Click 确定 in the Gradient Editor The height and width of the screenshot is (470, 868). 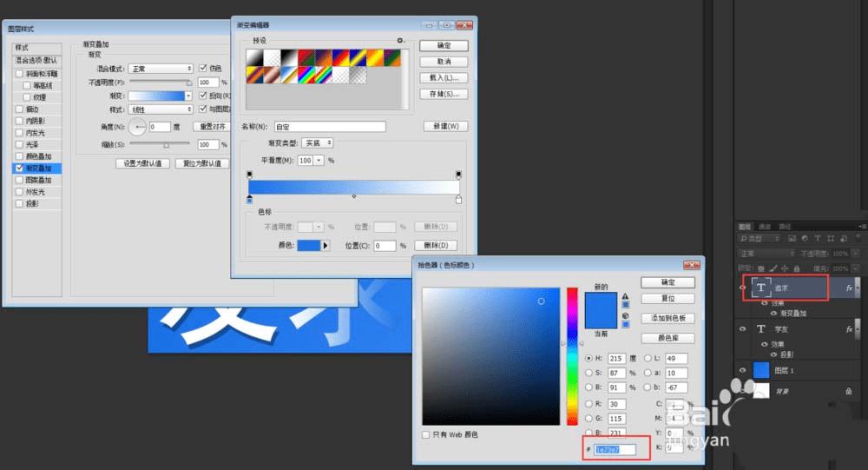coord(444,45)
